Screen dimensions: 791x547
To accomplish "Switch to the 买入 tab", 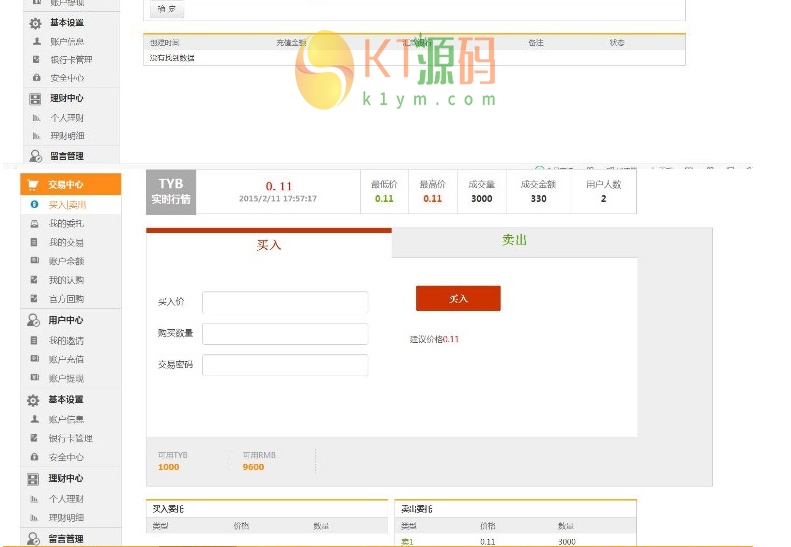I will 269,245.
